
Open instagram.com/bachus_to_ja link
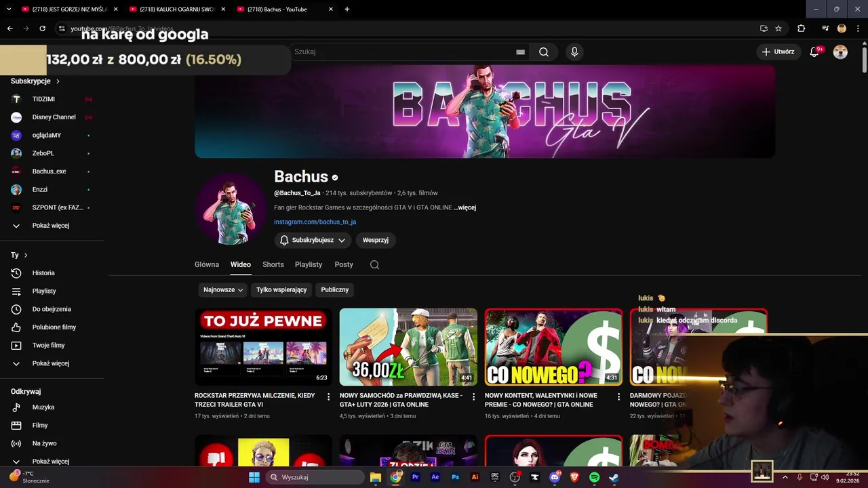coord(315,222)
